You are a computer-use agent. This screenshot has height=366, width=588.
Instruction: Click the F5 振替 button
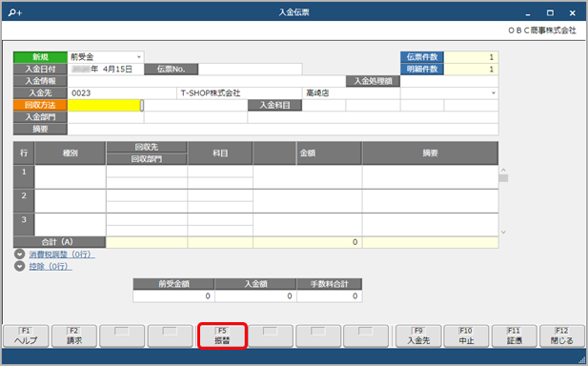click(222, 336)
